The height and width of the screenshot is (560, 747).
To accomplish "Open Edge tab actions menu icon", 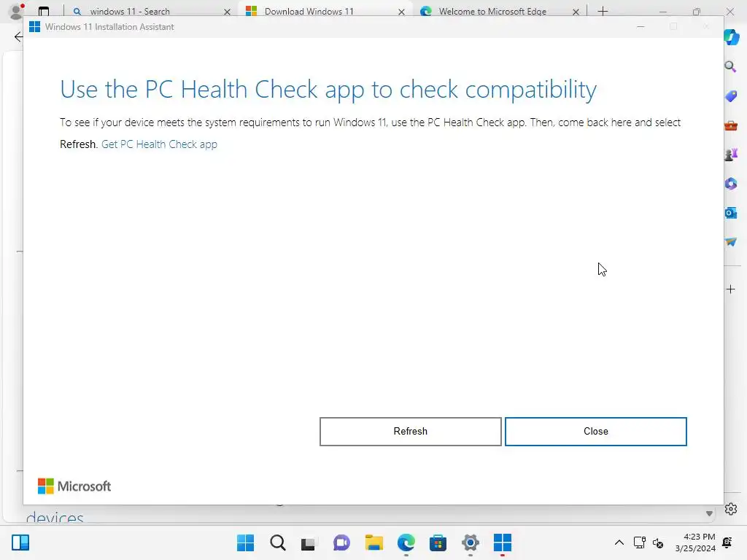I will coord(44,12).
